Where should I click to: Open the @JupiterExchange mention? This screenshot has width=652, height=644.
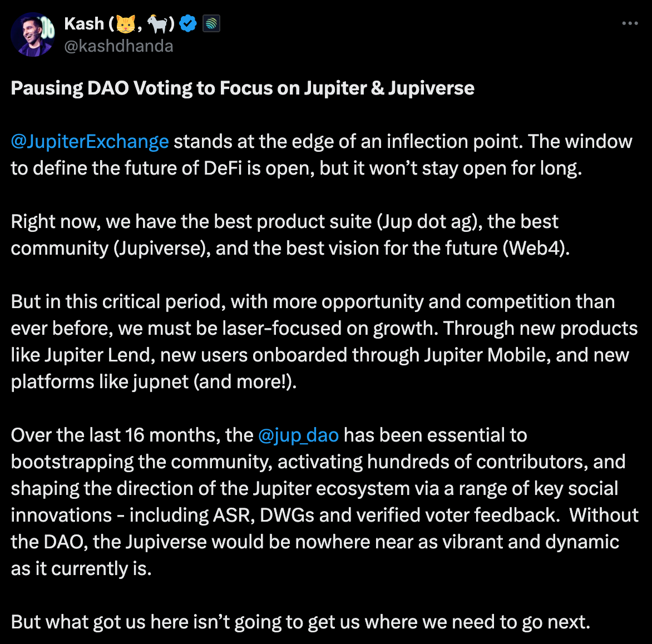(x=90, y=142)
